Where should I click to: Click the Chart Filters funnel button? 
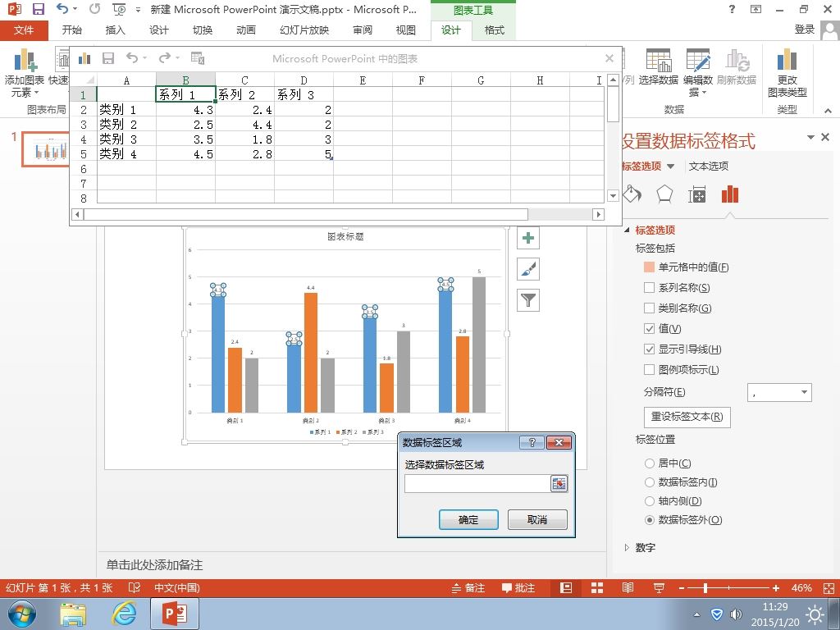[528, 300]
